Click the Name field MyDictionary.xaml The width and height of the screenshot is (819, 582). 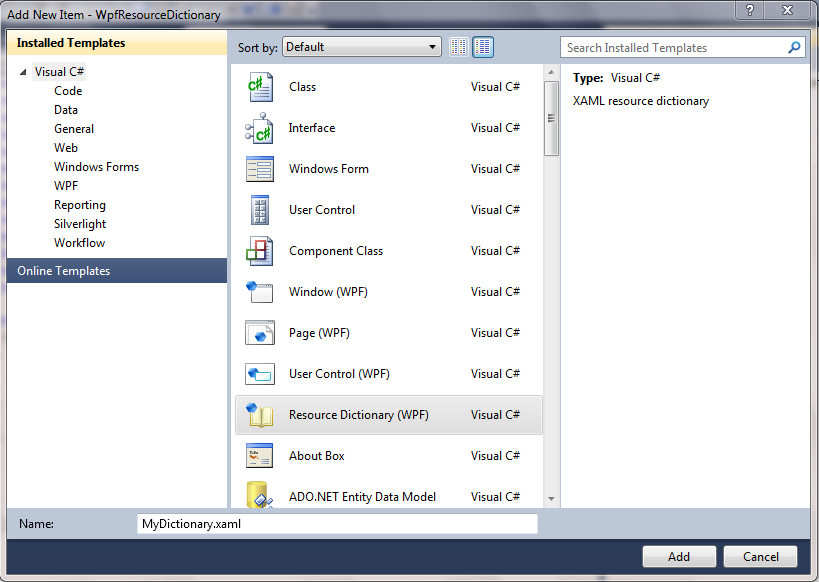coord(337,524)
